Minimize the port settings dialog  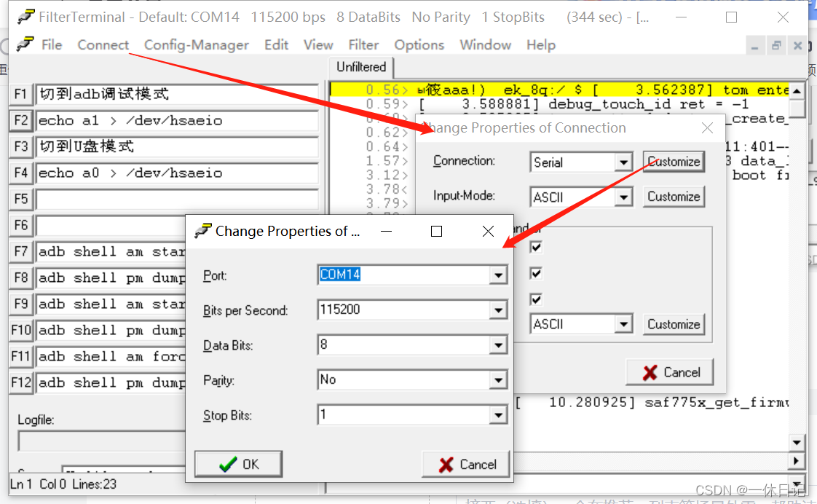tap(386, 231)
